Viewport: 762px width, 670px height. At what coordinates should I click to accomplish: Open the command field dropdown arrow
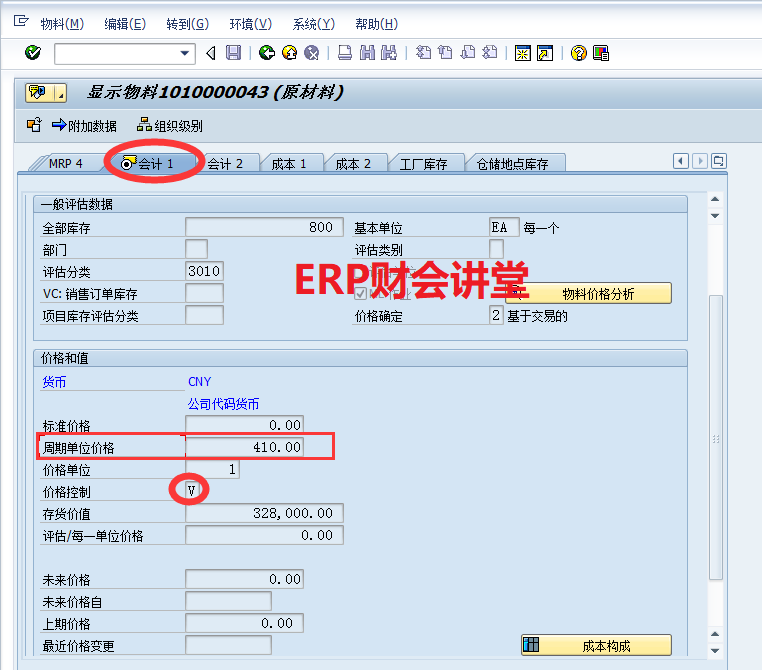tap(185, 53)
